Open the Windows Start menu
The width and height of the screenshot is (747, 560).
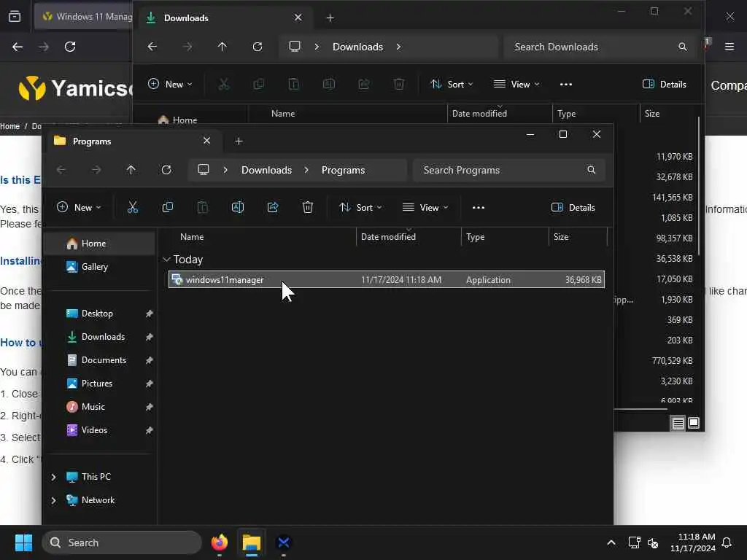pos(23,542)
